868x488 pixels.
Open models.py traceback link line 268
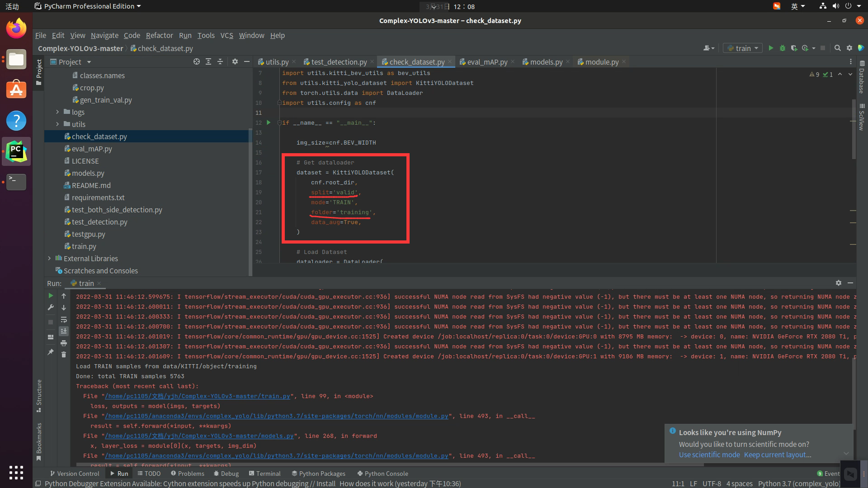tap(199, 436)
